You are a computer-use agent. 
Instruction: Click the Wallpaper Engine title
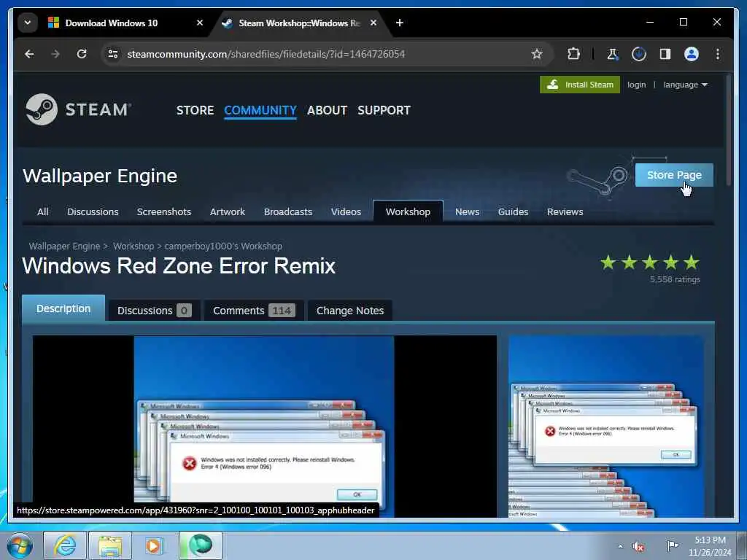tap(100, 176)
